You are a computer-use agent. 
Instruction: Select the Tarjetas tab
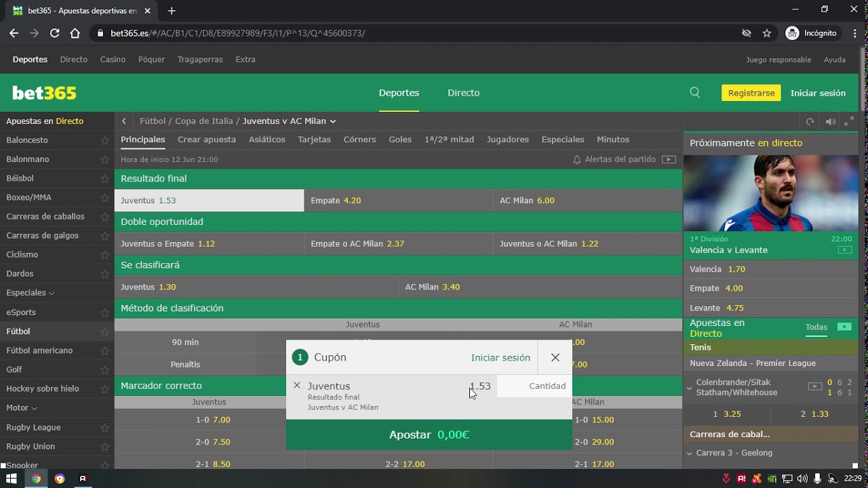click(314, 140)
